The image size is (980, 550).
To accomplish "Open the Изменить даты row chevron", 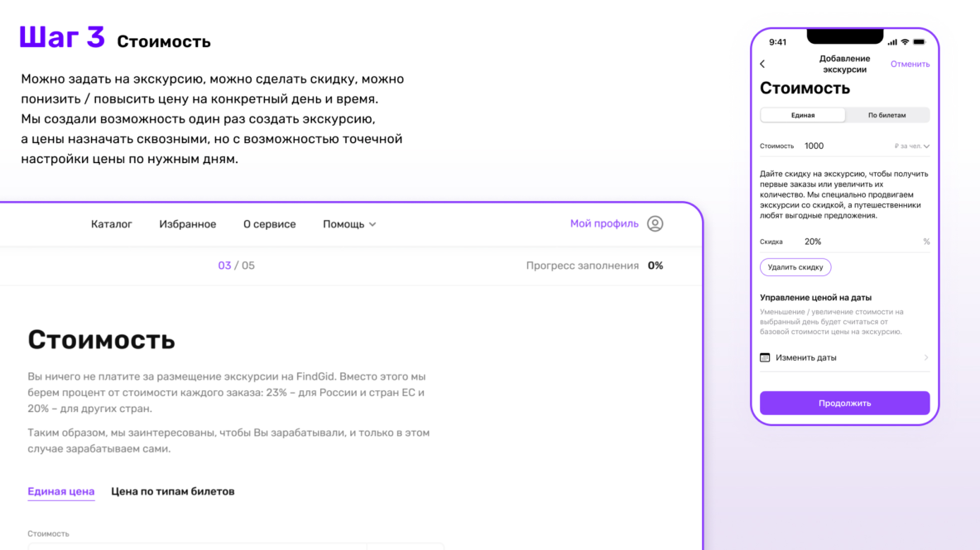I will [x=925, y=357].
